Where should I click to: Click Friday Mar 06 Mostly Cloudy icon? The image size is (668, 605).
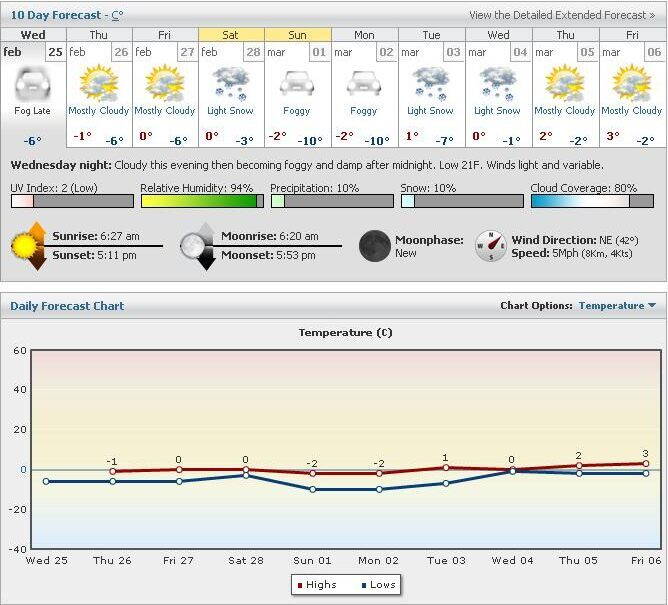631,83
